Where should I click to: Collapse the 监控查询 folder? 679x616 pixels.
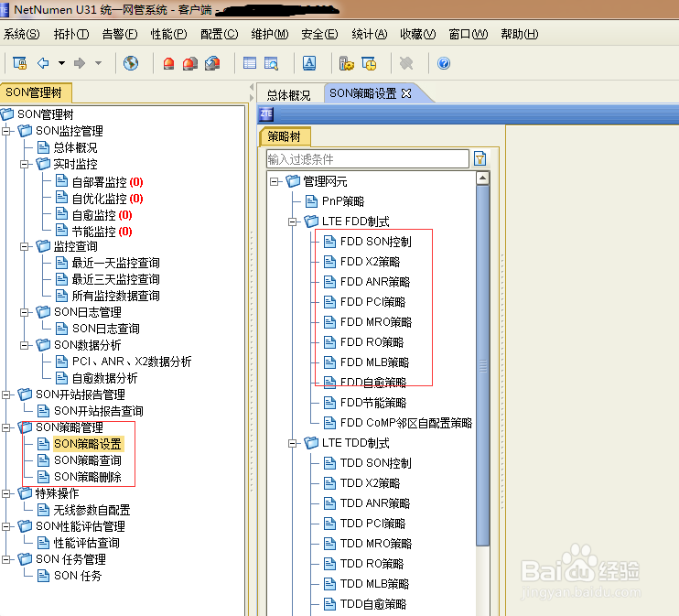[x=24, y=246]
